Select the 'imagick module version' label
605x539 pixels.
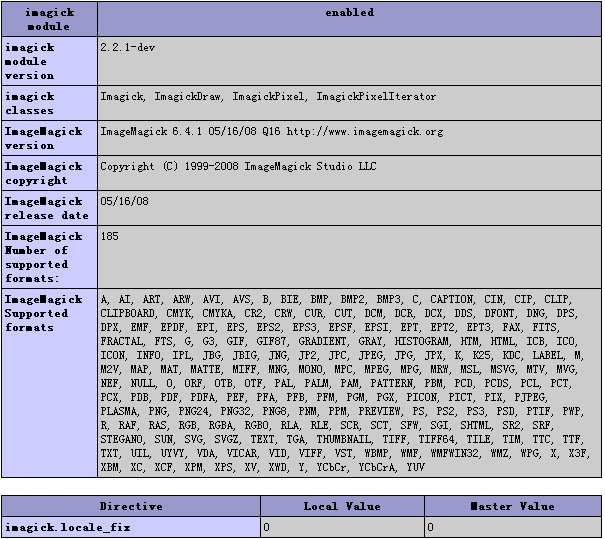(x=49, y=61)
